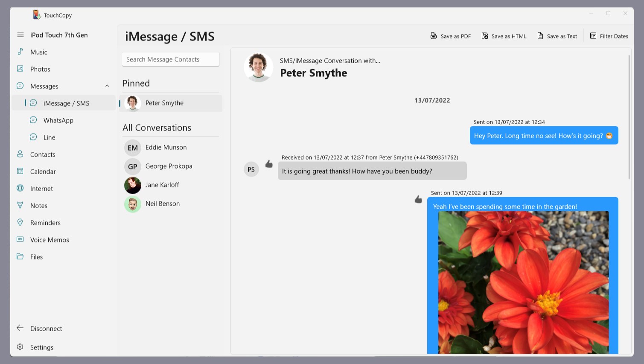
Task: Click the iMessage / SMS bubble icon
Action: click(x=33, y=103)
